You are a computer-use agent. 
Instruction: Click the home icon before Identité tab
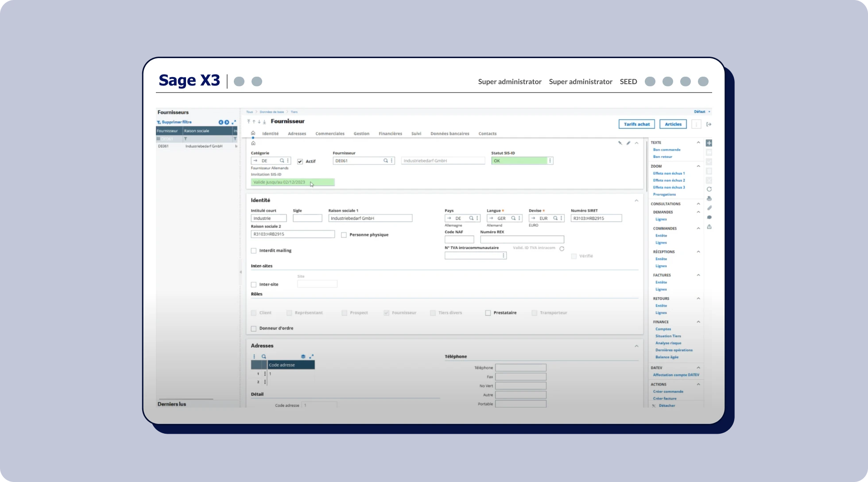pyautogui.click(x=253, y=133)
